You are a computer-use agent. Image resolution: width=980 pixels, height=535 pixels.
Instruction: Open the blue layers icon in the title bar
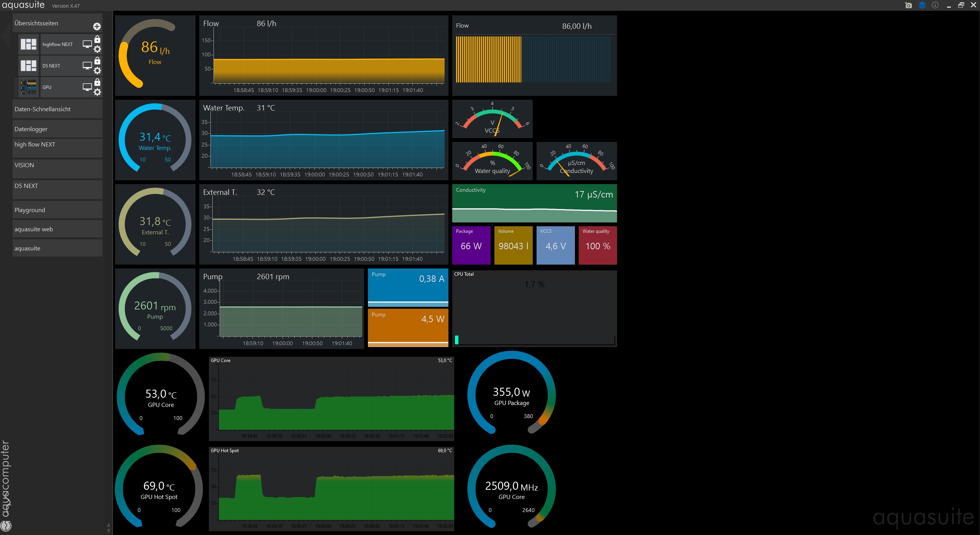[x=922, y=5]
